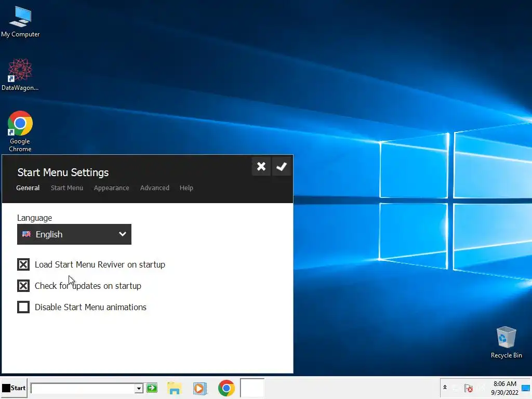Cancel Start Menu Settings with the X icon
Viewport: 532px width, 399px height.
tap(261, 167)
